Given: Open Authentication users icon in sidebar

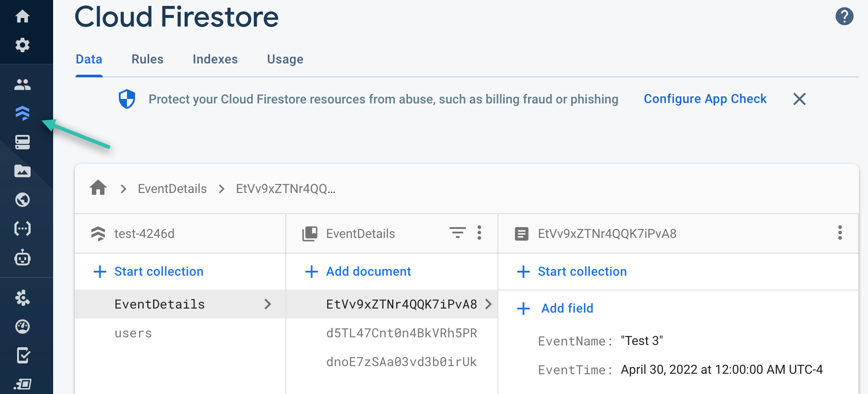Looking at the screenshot, I should click(23, 84).
